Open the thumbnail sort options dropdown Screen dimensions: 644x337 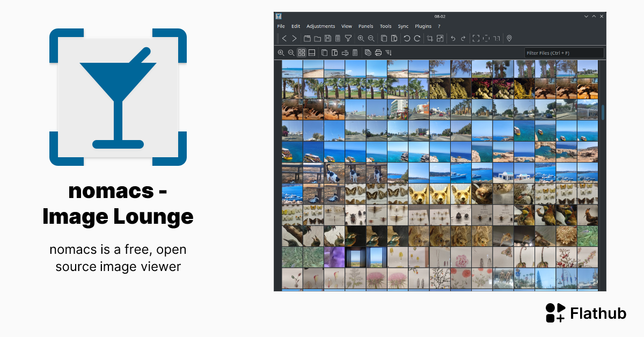[389, 53]
